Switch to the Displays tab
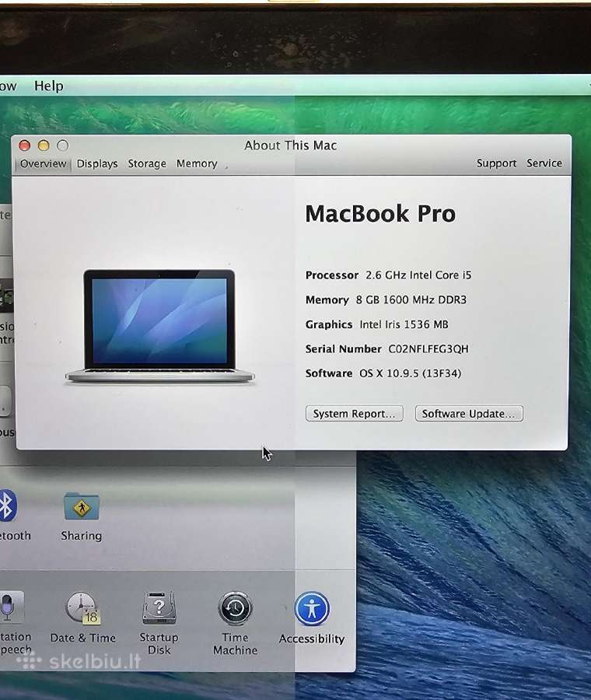 point(97,164)
